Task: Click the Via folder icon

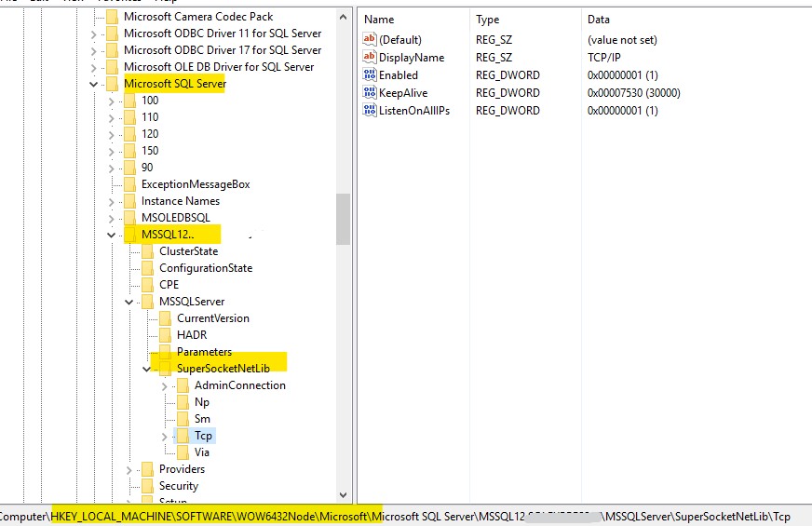Action: (183, 452)
